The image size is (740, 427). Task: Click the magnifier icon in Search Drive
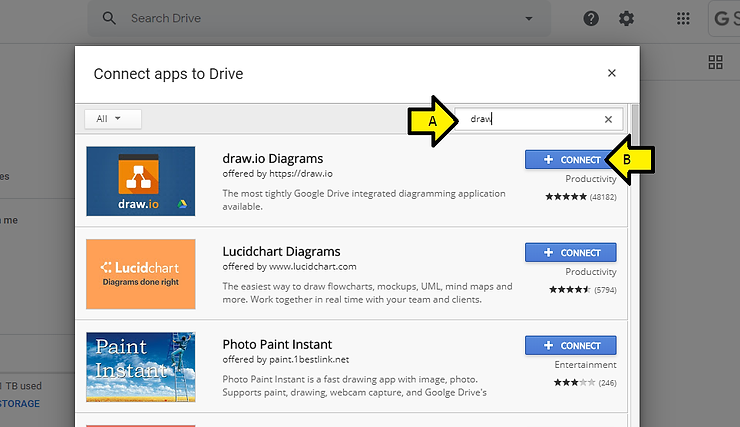tap(110, 19)
